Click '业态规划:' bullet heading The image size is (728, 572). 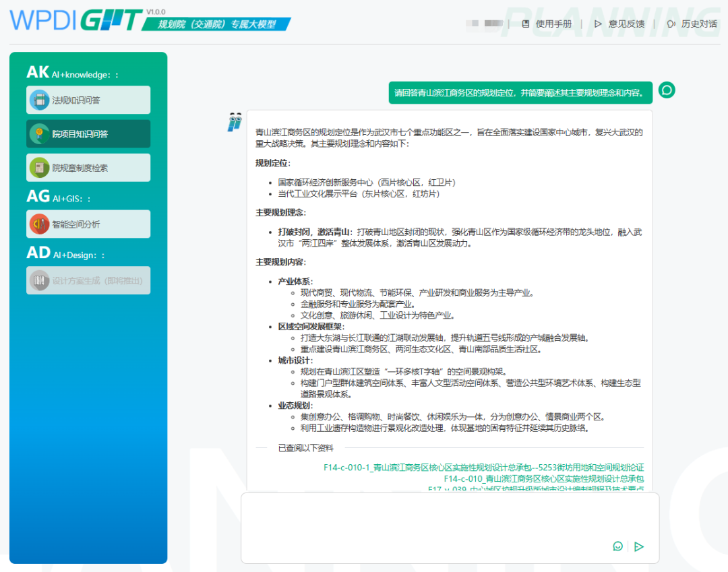pyautogui.click(x=295, y=405)
